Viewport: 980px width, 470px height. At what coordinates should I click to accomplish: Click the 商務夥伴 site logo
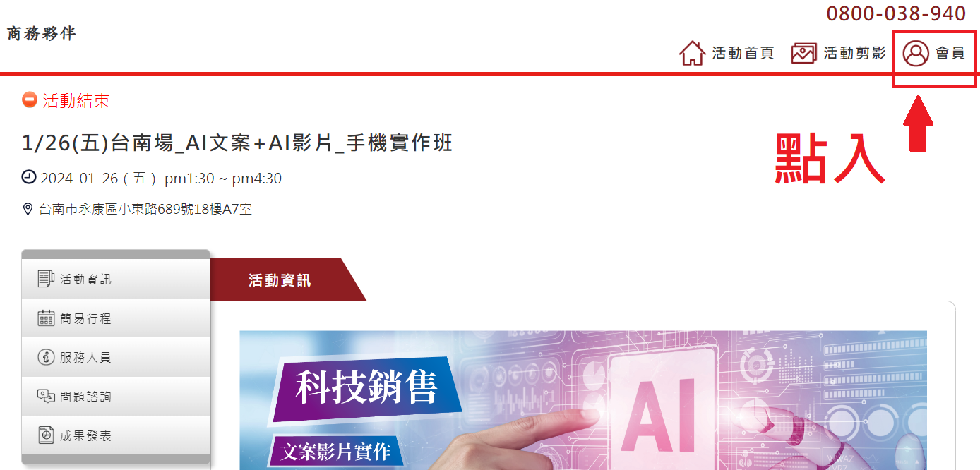(42, 33)
